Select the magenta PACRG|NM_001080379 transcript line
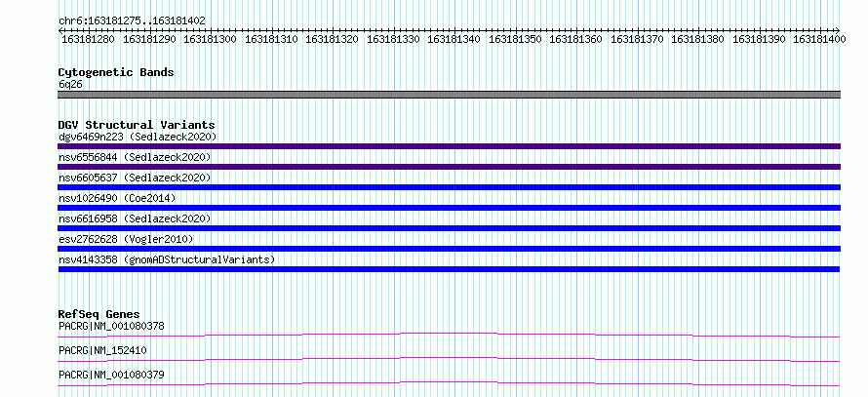868x397 pixels. pyautogui.click(x=449, y=383)
